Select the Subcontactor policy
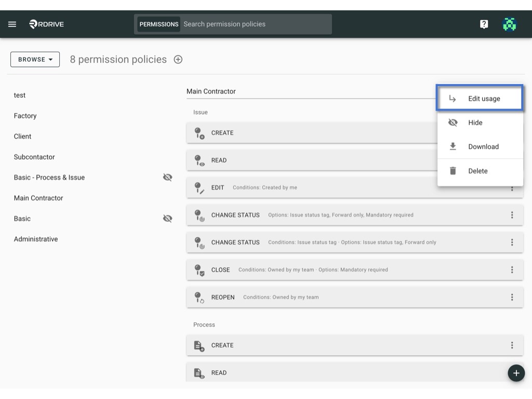532x399 pixels. 34,157
